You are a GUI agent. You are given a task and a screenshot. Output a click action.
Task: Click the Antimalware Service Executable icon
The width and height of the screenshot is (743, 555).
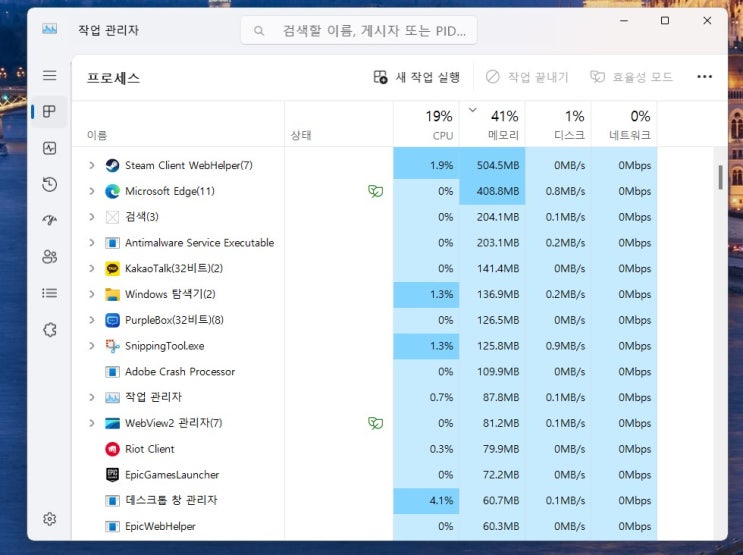[x=112, y=243]
